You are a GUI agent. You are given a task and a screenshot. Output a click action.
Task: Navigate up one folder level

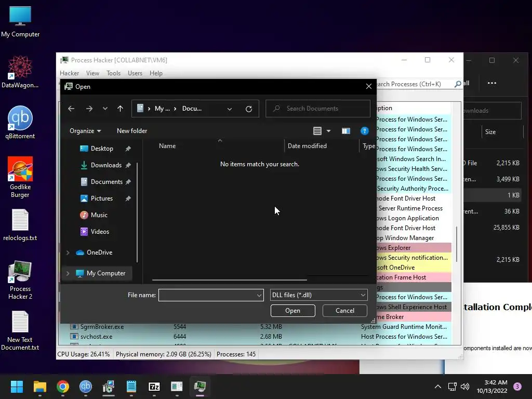click(x=120, y=109)
